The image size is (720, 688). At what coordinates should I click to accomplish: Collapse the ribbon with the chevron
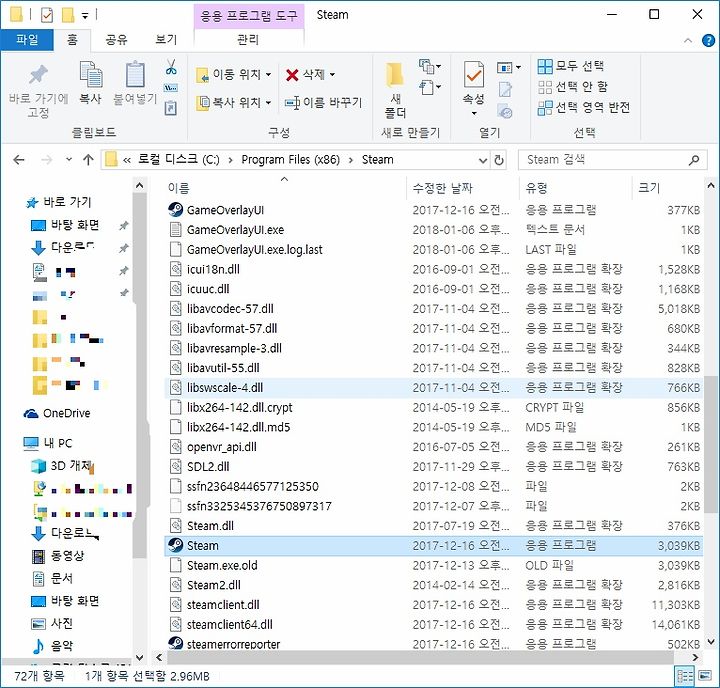point(687,40)
